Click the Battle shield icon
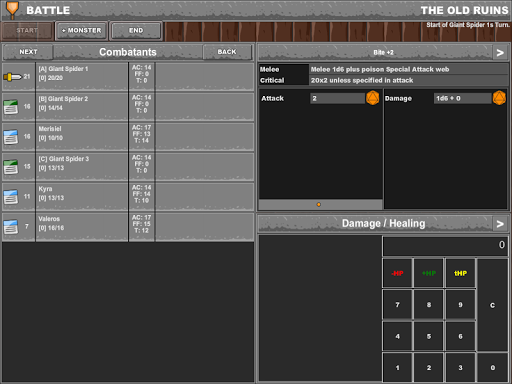Image resolution: width=512 pixels, height=384 pixels. [x=12, y=10]
